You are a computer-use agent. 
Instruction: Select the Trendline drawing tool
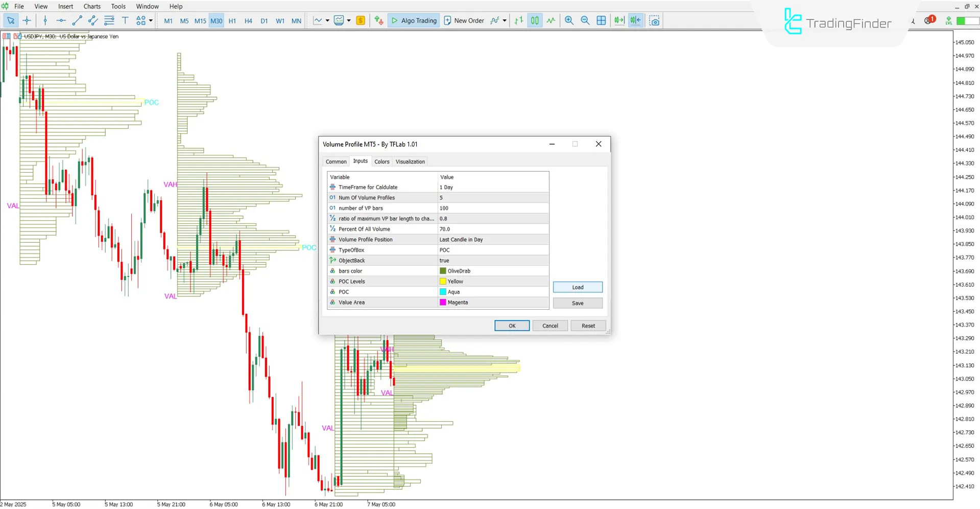point(77,20)
